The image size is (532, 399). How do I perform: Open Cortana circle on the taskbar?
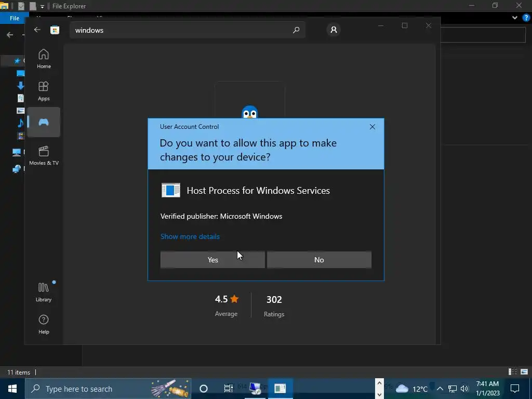coord(204,389)
